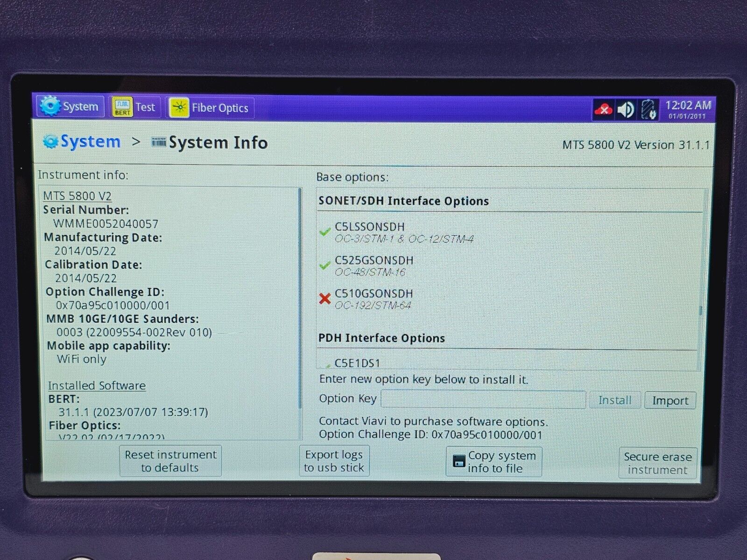Select the C5E1DS1 option entry
This screenshot has height=560, width=747.
(357, 363)
